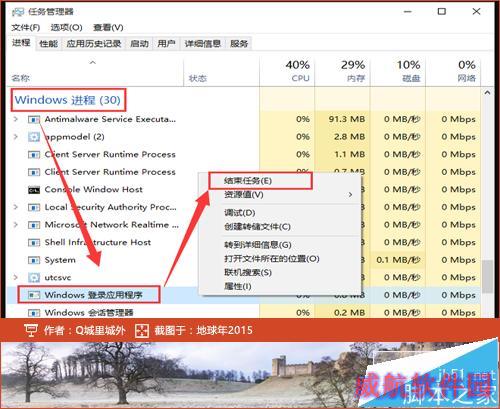Expand the utcsvc process row
Screen dimensions: 500x409
click(x=16, y=277)
